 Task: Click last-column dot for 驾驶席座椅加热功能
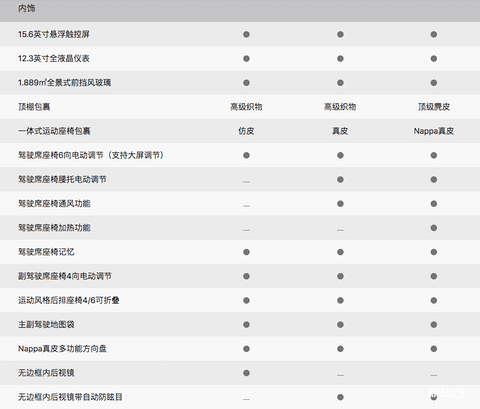coord(434,228)
